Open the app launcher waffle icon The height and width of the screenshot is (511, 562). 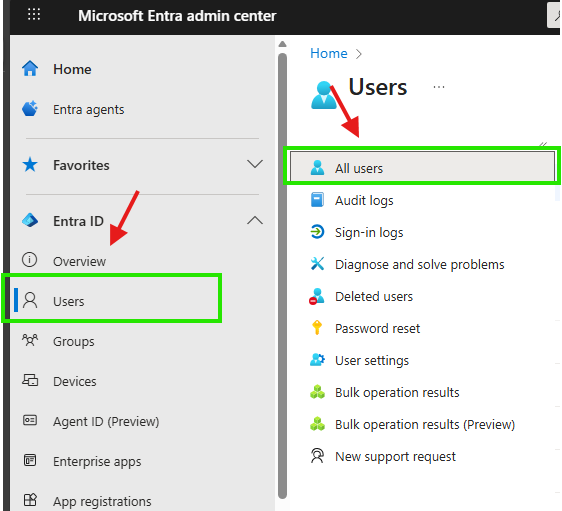(x=34, y=15)
